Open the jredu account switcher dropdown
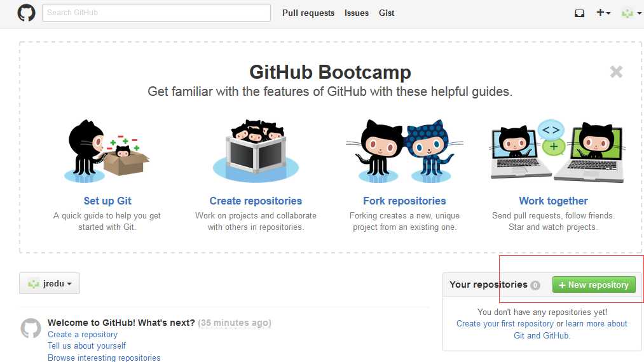 click(x=50, y=283)
